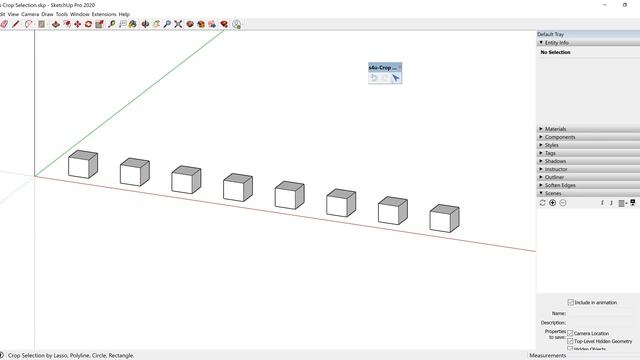The height and width of the screenshot is (360, 640).
Task: Select the Offset tool
Action: coord(67,24)
